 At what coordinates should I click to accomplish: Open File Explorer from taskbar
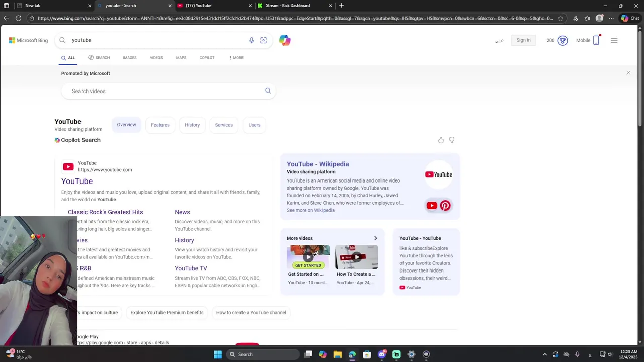(x=337, y=354)
